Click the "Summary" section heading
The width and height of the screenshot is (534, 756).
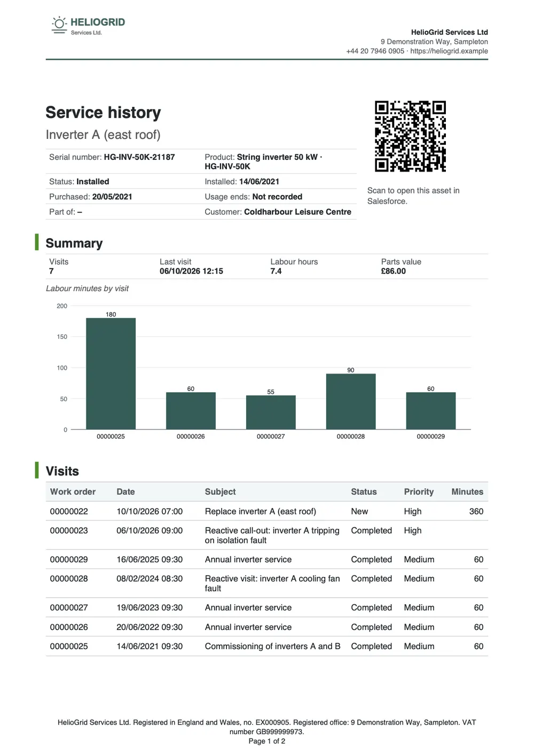tap(74, 243)
